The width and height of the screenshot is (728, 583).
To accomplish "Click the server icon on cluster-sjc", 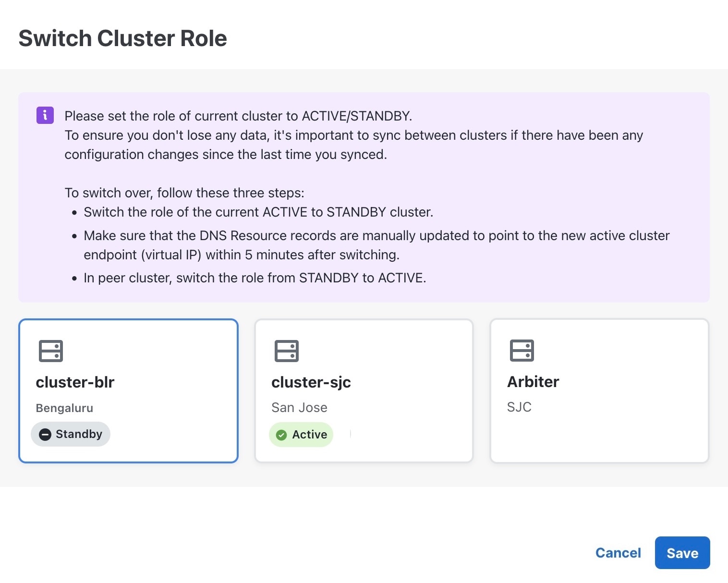I will (x=287, y=351).
